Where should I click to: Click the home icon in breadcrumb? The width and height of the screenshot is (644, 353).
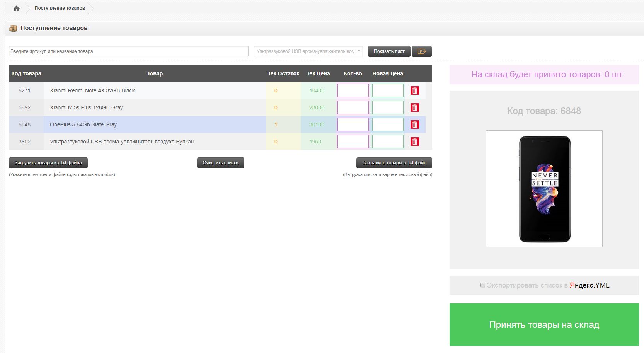coord(17,8)
